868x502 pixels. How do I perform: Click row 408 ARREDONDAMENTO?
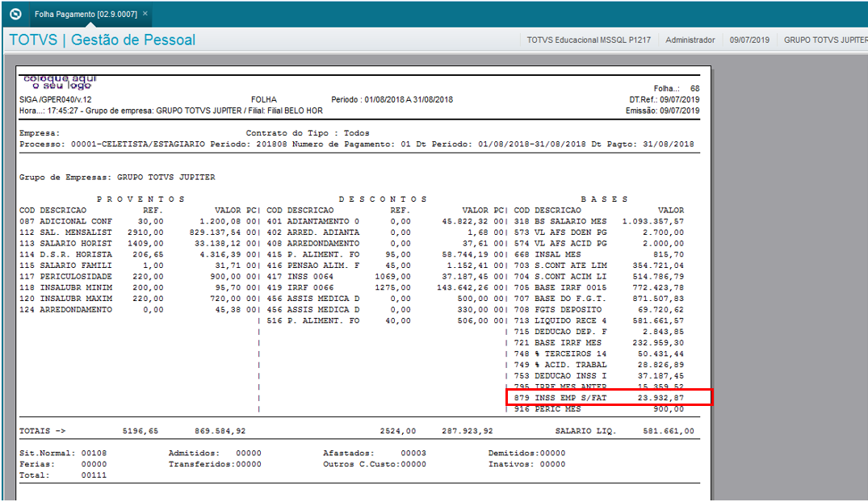[387, 244]
